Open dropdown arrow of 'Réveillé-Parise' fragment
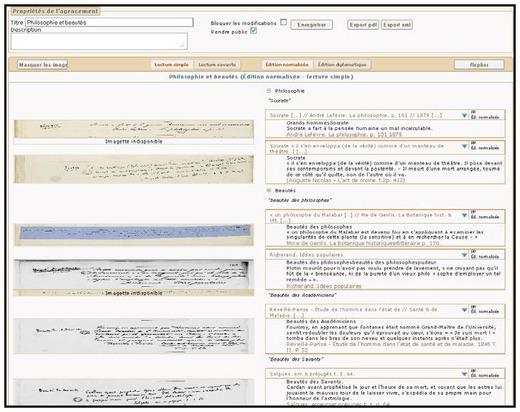Screen dimensions: 520x412 pyautogui.click(x=464, y=310)
